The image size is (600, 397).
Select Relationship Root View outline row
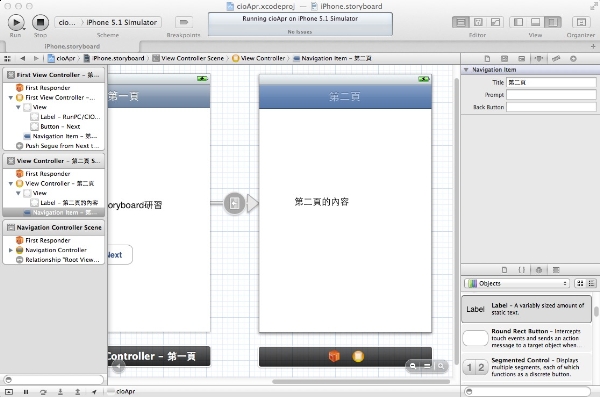click(57, 260)
